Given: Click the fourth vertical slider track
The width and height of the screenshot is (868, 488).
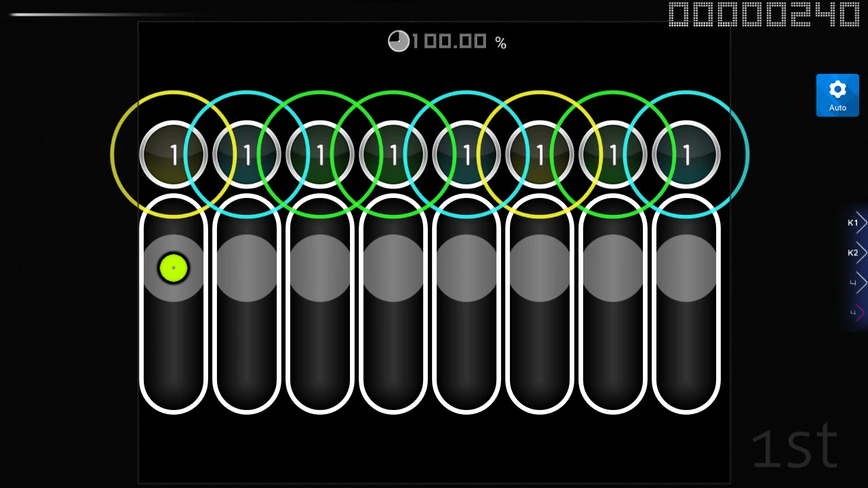Looking at the screenshot, I should point(393,352).
